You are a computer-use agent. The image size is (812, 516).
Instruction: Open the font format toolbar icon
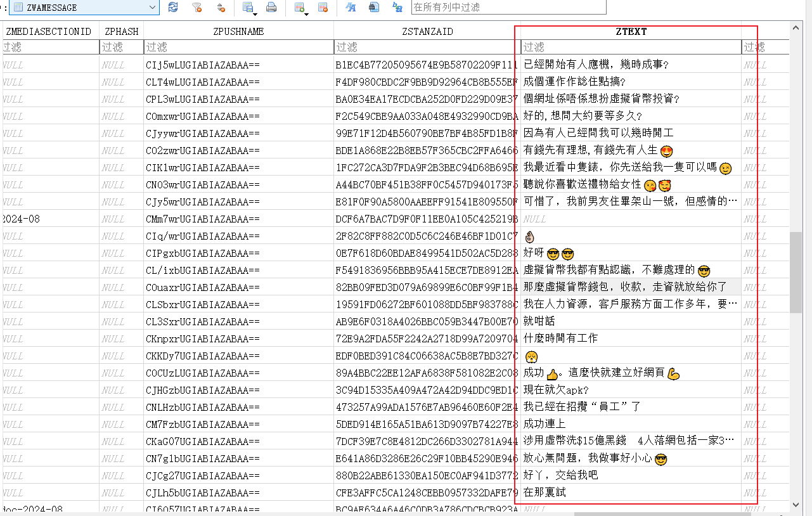(350, 8)
